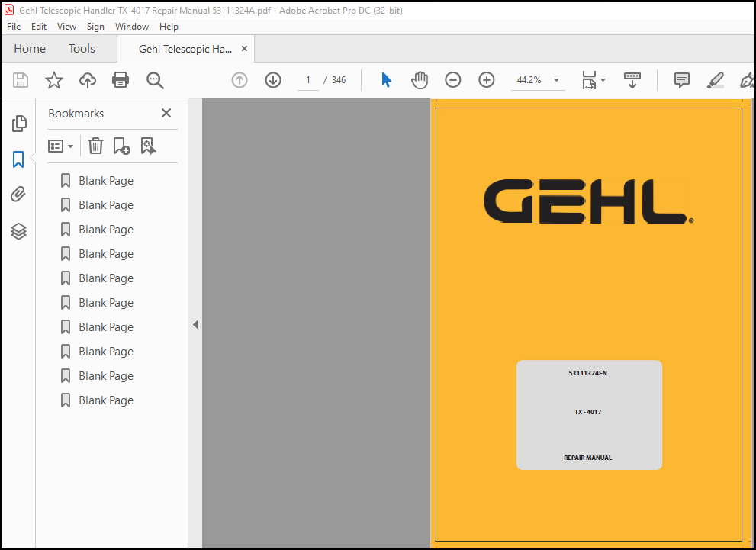The width and height of the screenshot is (756, 550).
Task: Zoom out with minus icon
Action: pyautogui.click(x=452, y=80)
